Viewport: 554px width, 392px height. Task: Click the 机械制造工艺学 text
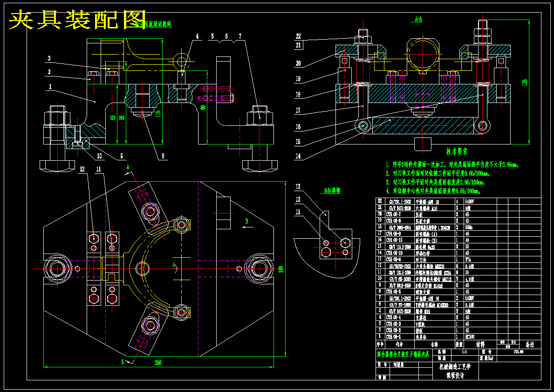click(455, 366)
